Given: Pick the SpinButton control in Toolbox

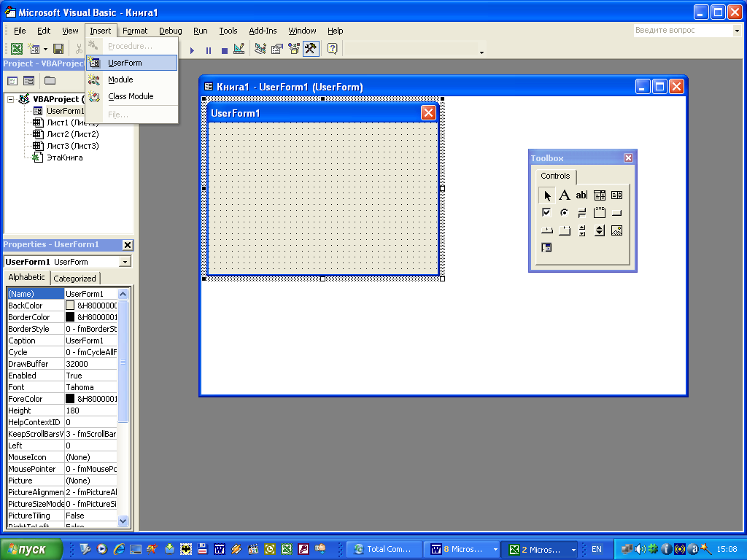Looking at the screenshot, I should click(x=600, y=230).
